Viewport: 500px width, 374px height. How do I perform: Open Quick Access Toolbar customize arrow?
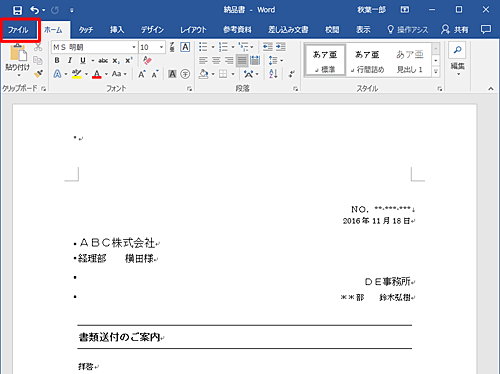72,10
